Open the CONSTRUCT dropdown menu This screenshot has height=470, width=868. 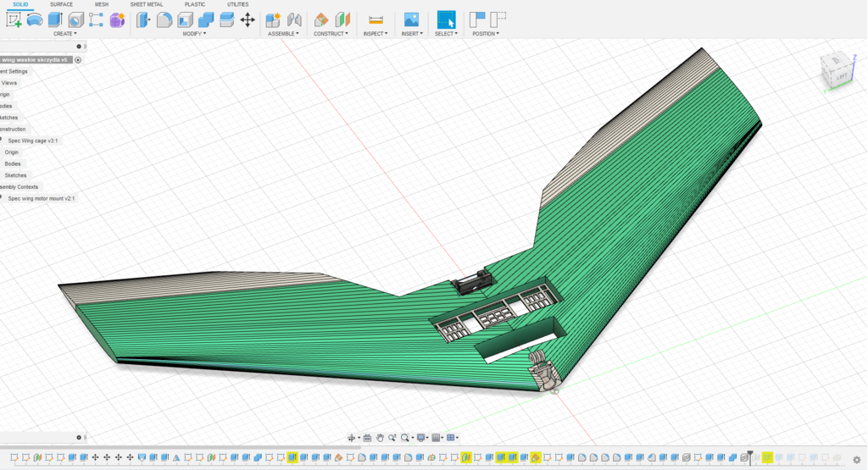(x=331, y=34)
